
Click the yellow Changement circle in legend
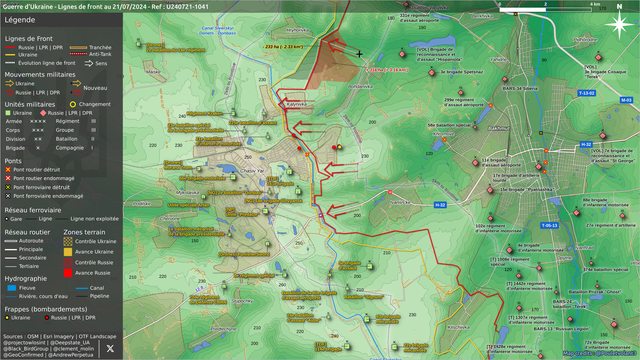(73, 104)
